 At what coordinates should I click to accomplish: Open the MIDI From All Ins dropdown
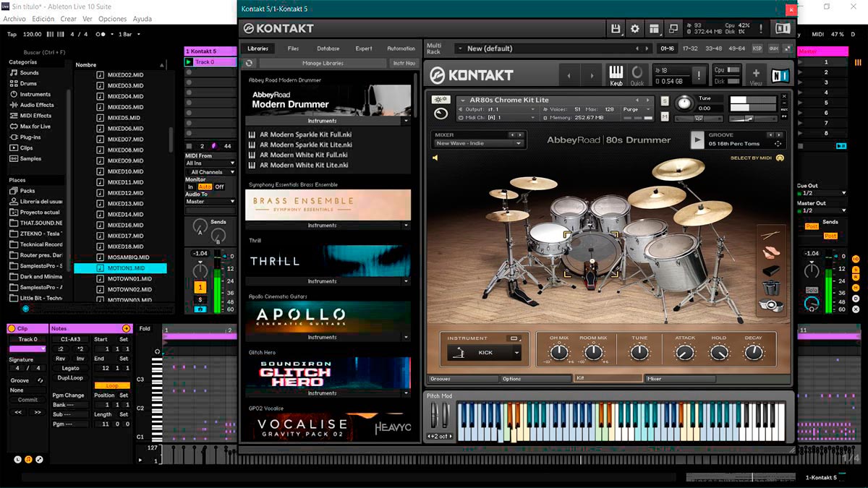[x=210, y=163]
